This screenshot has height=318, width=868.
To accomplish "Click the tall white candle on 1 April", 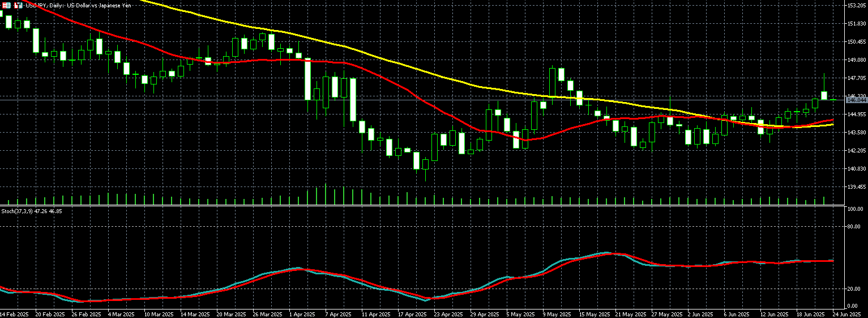I will [308, 79].
